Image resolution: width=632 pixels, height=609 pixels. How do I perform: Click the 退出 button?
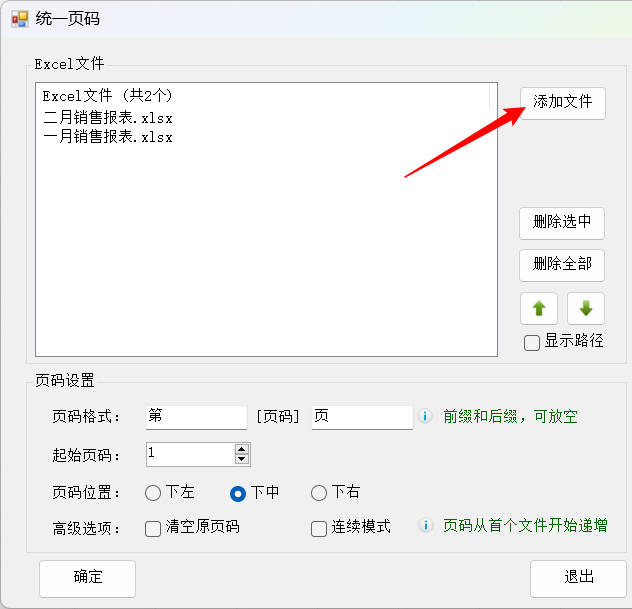(578, 577)
